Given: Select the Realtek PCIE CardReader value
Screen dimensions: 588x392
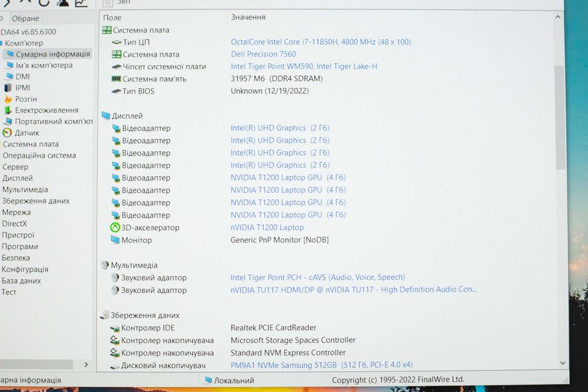Looking at the screenshot, I should pos(273,327).
